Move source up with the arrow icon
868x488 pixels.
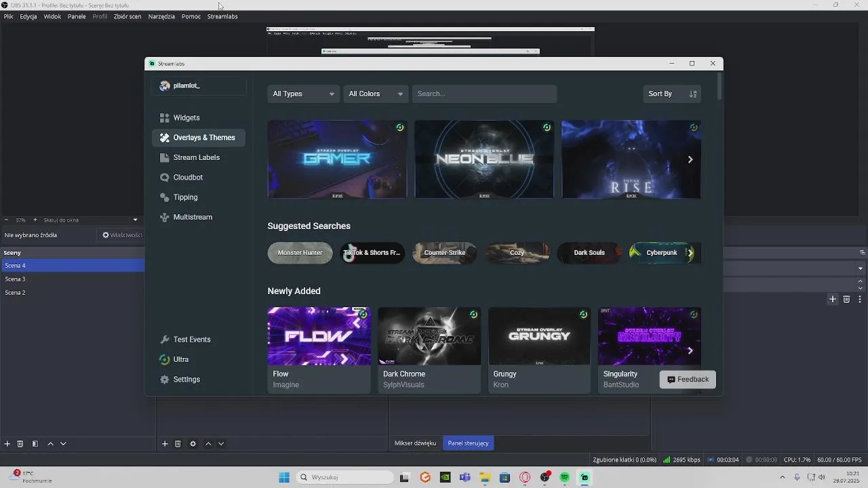click(x=208, y=444)
